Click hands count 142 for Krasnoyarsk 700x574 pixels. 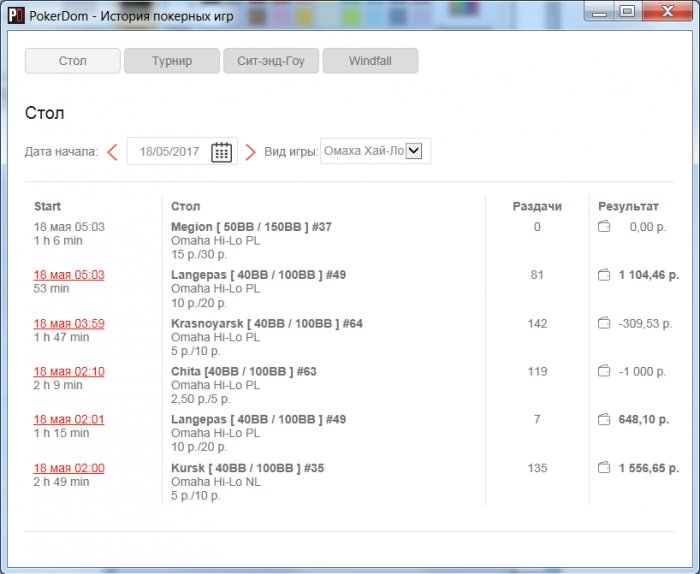pos(537,324)
